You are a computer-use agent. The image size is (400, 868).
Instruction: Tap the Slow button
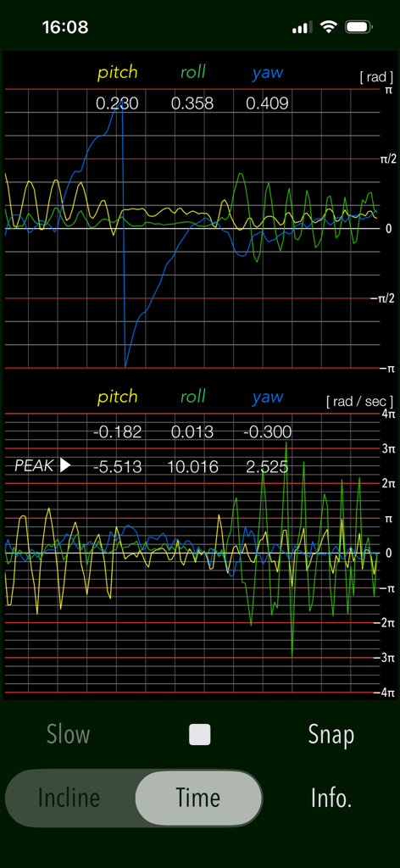click(68, 735)
